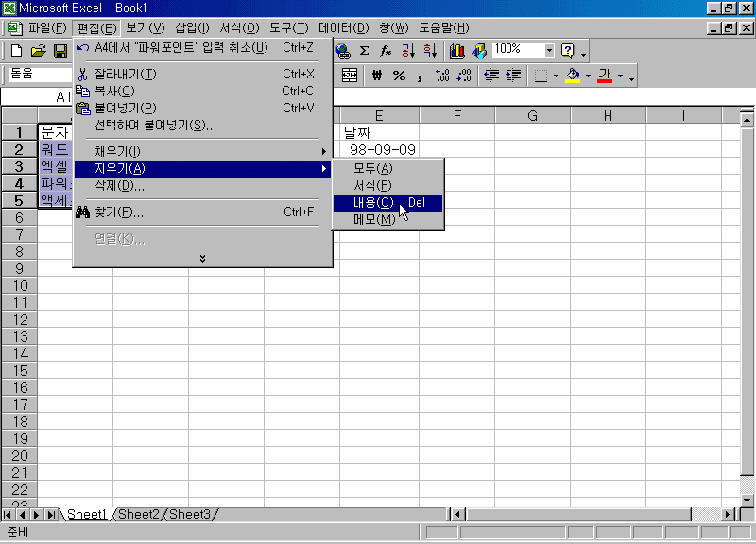Toggle the Drawing toolbar icon
756x544 pixels.
pyautogui.click(x=479, y=51)
